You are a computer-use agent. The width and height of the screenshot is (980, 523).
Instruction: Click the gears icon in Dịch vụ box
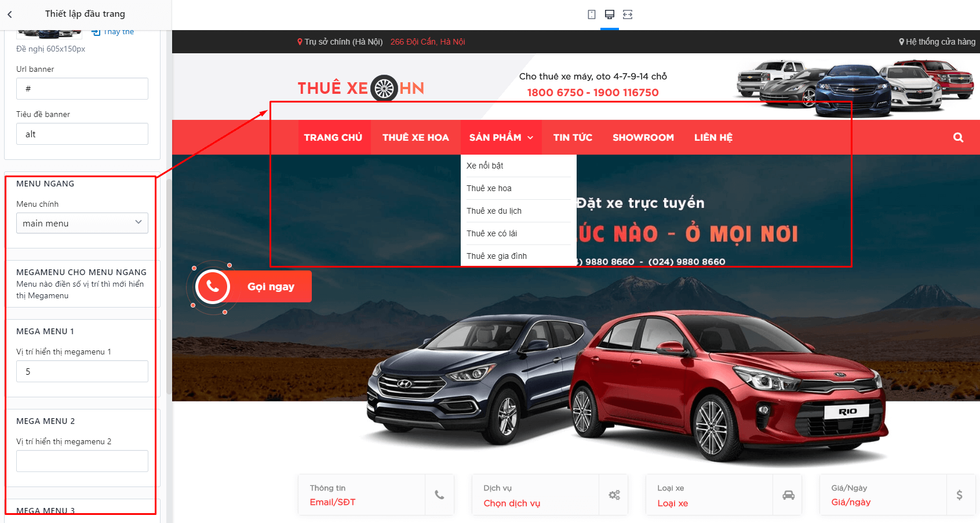[x=614, y=495]
